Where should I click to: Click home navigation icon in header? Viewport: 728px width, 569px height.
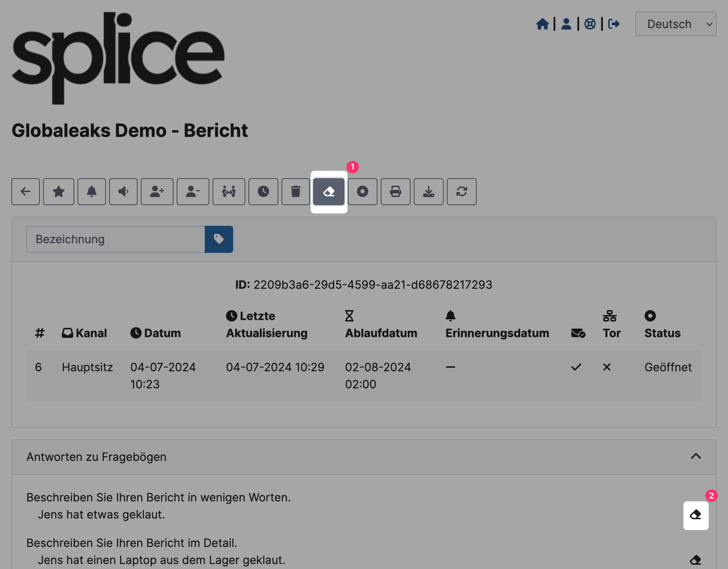[542, 24]
